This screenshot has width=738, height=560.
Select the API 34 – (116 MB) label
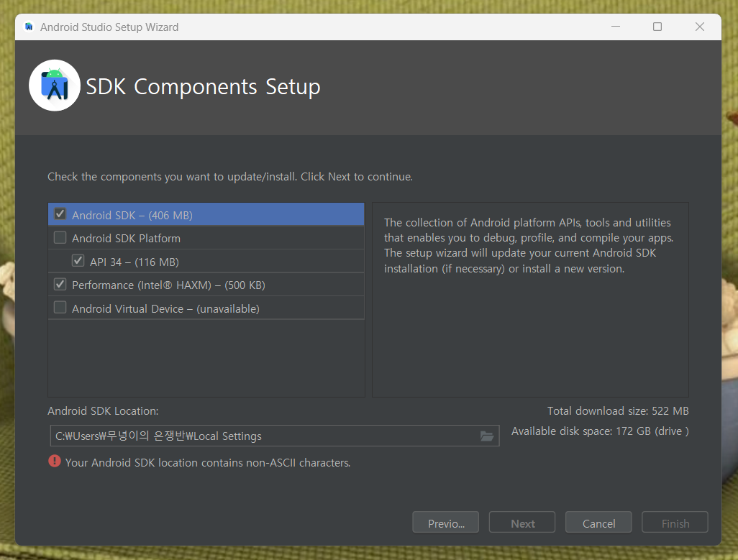pos(135,262)
